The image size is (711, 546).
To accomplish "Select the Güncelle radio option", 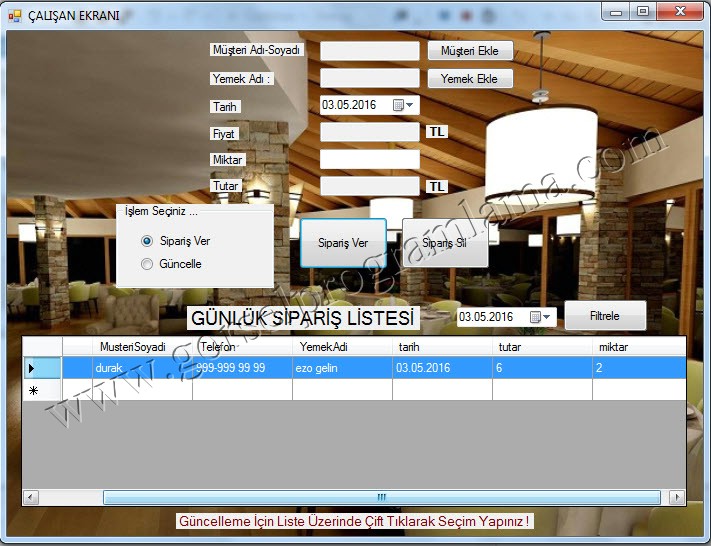I will click(x=147, y=264).
